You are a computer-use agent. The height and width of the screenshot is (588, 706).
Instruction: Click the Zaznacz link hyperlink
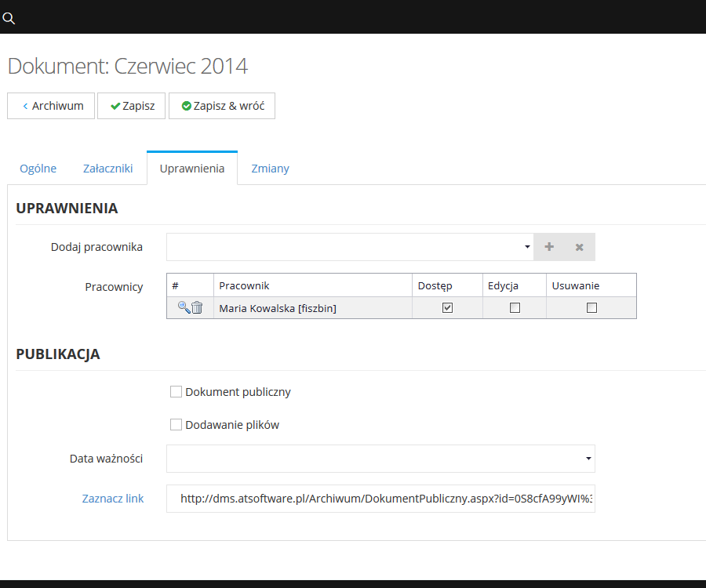point(112,499)
